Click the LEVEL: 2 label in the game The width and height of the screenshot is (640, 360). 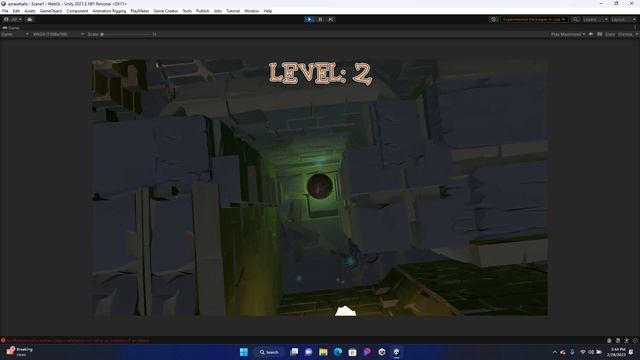(320, 73)
